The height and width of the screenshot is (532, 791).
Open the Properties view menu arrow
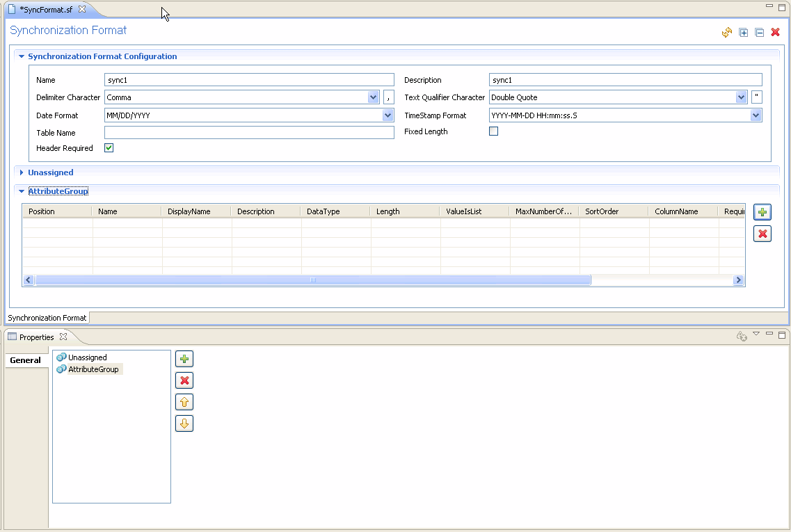click(x=756, y=334)
